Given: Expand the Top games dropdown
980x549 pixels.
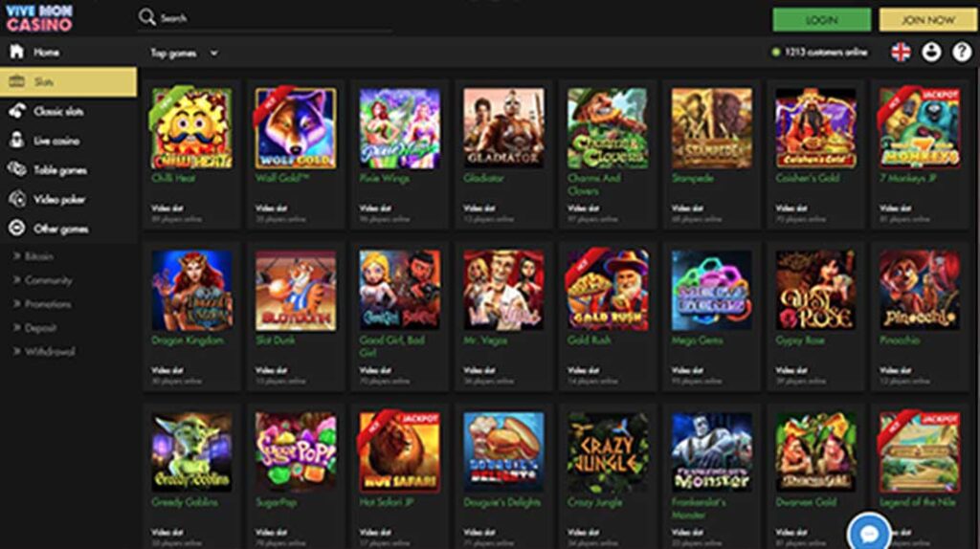Looking at the screenshot, I should 184,54.
